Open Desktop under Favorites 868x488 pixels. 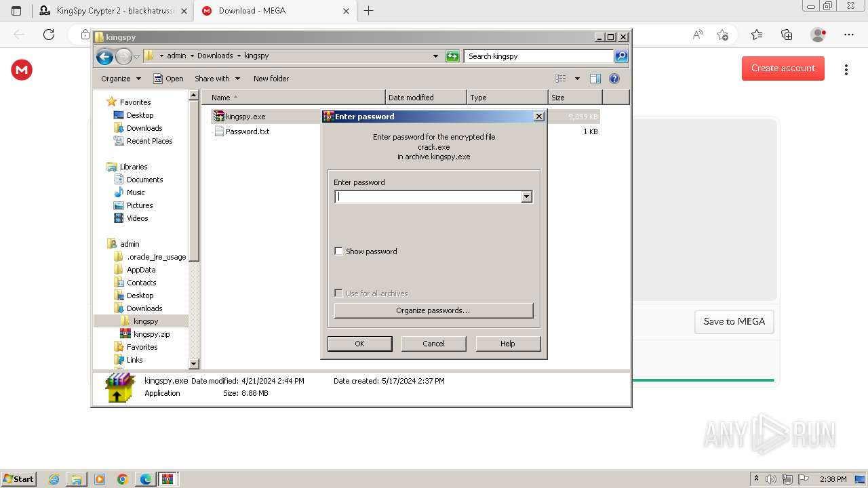[140, 115]
